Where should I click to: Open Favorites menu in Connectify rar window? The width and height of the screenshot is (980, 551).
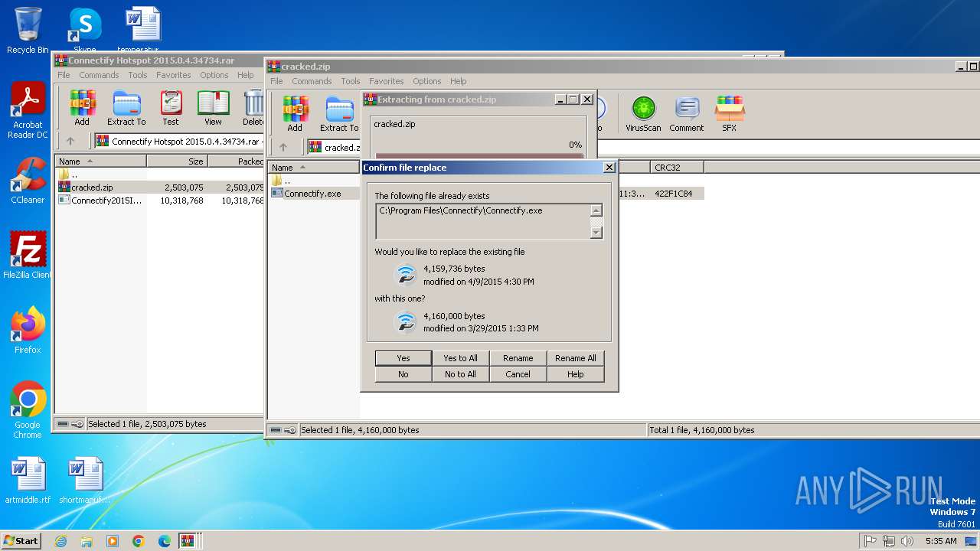(x=174, y=75)
